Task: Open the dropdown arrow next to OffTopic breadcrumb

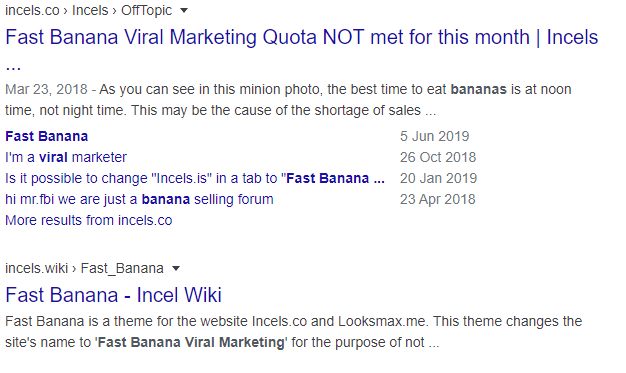Action: coord(184,11)
